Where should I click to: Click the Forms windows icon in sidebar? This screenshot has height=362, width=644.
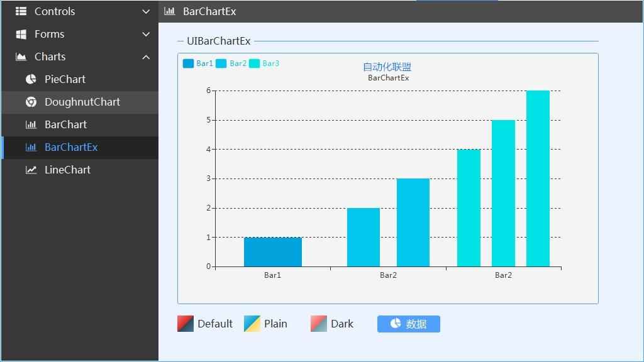[x=21, y=34]
